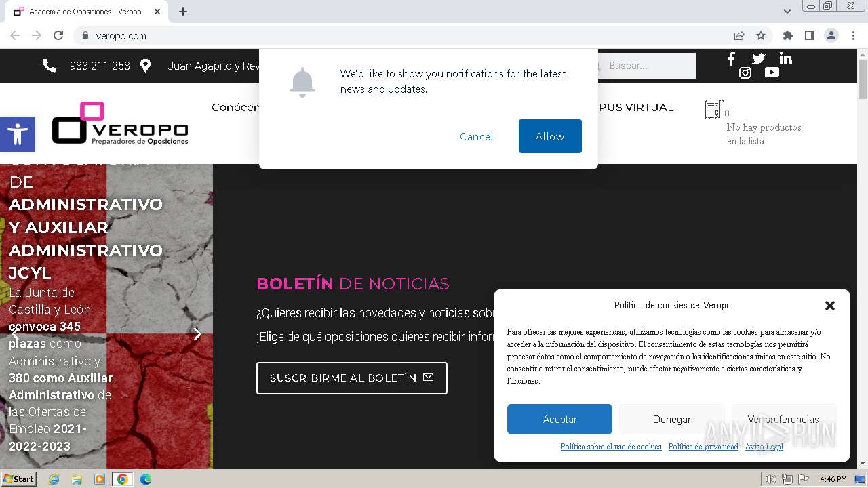Open Política de privacidad link
868x488 pixels.
[703, 447]
